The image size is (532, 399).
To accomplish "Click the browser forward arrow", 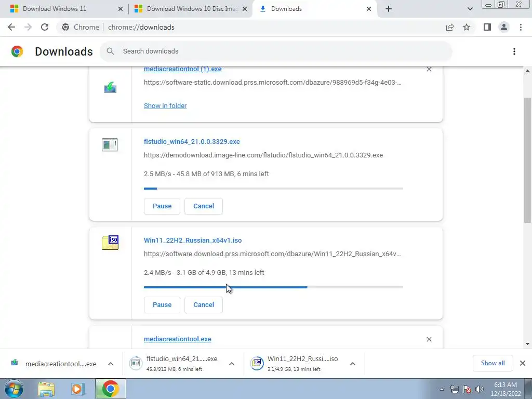I will (28, 27).
